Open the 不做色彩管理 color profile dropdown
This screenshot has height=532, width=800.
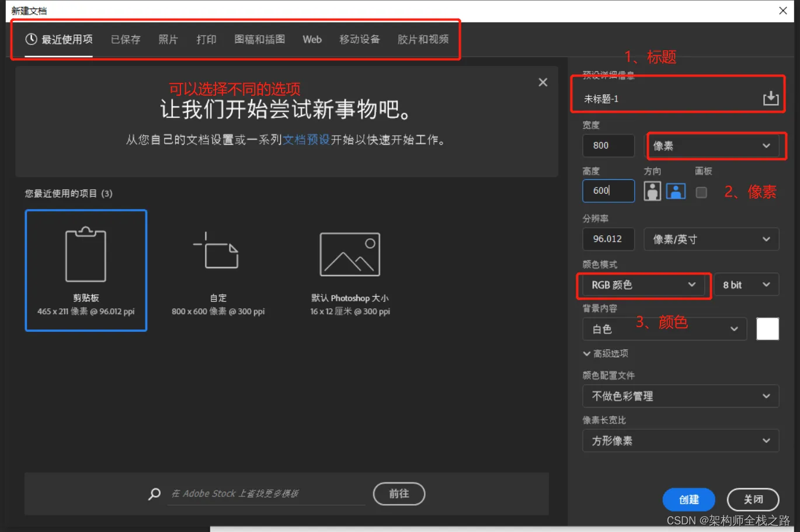pos(681,396)
